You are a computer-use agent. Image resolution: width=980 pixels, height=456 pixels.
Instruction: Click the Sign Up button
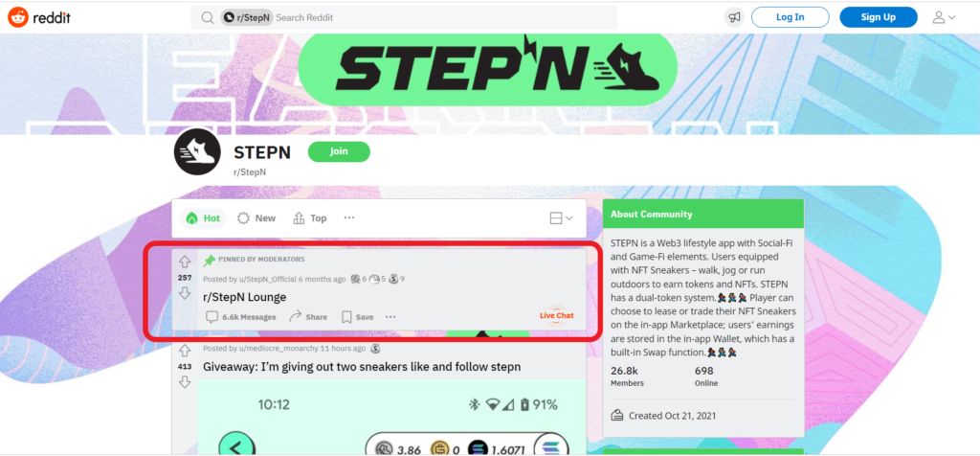point(879,17)
